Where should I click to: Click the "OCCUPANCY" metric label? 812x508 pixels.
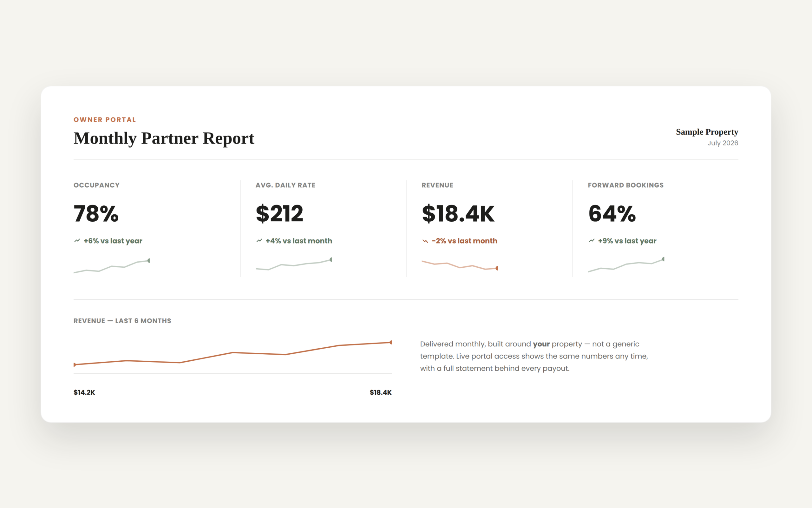coord(97,185)
